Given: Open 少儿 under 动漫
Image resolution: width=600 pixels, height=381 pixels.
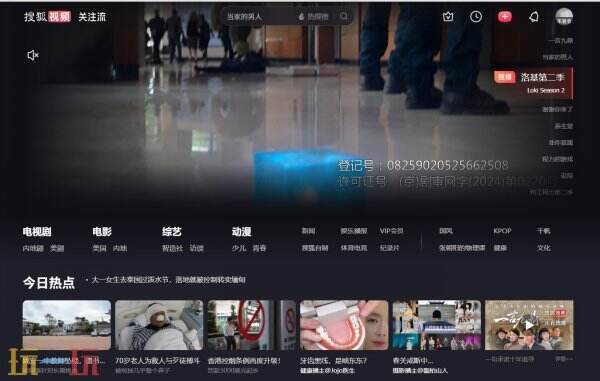Looking at the screenshot, I should coord(239,248).
